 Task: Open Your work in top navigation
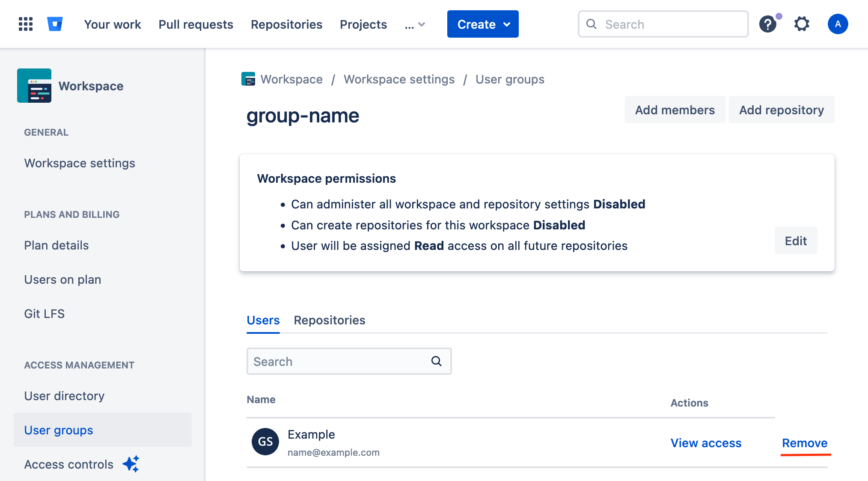(113, 24)
